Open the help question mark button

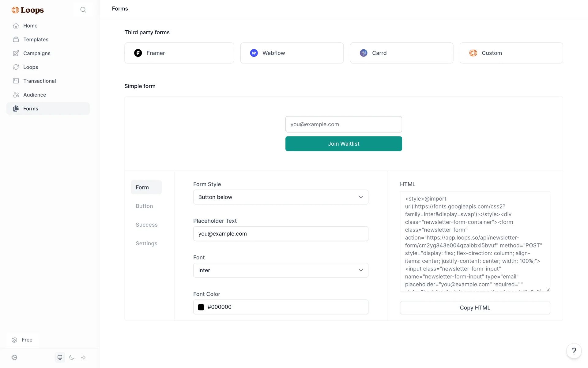574,351
